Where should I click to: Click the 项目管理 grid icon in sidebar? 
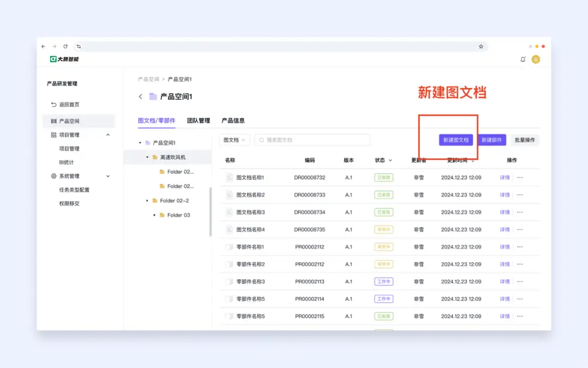coord(54,134)
